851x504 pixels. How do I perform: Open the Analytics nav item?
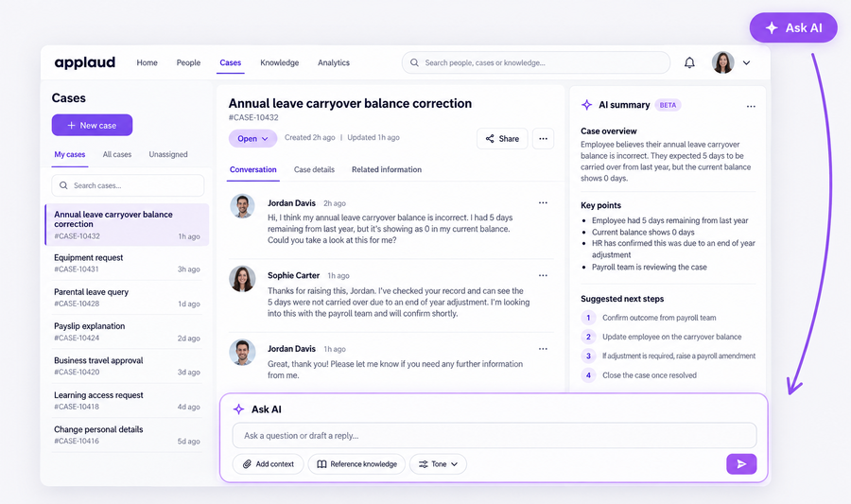tap(334, 62)
